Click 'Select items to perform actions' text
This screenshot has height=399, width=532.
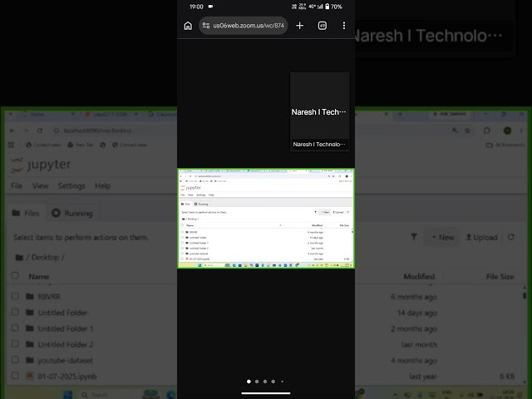click(81, 237)
